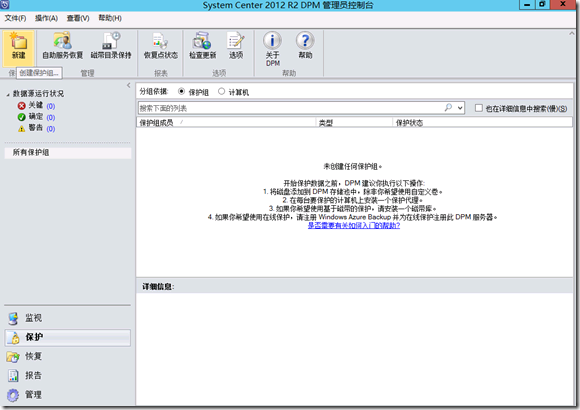Click yellow 警告 warning status icon
580x410 pixels.
click(x=21, y=128)
